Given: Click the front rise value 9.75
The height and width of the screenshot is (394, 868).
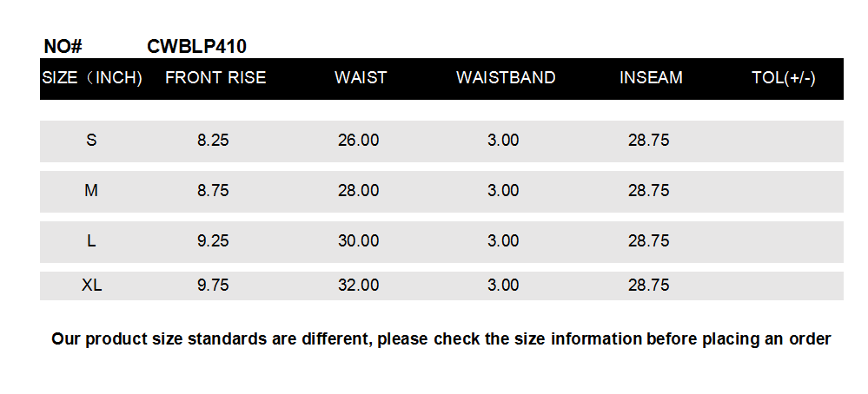Looking at the screenshot, I should click(x=213, y=286).
